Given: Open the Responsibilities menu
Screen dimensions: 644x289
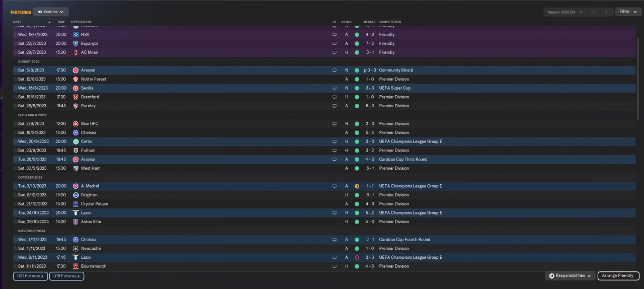Looking at the screenshot, I should (x=570, y=276).
